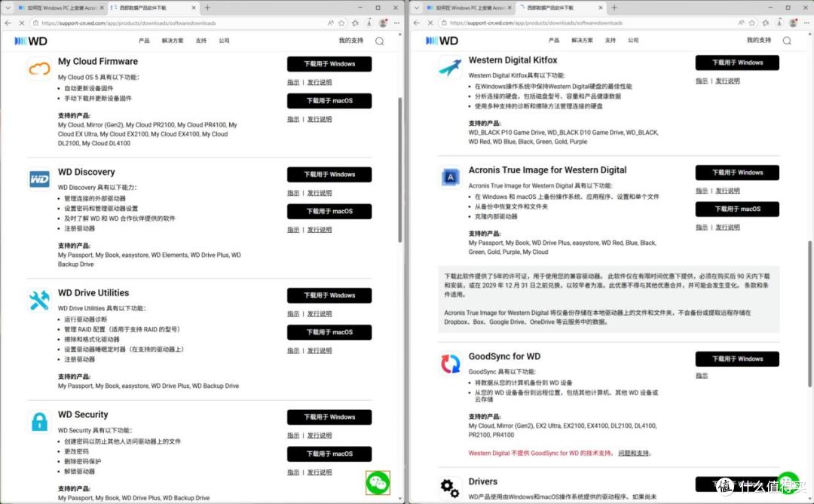
Task: Click the WD Drive Utilities wrench icon
Action: point(39,300)
